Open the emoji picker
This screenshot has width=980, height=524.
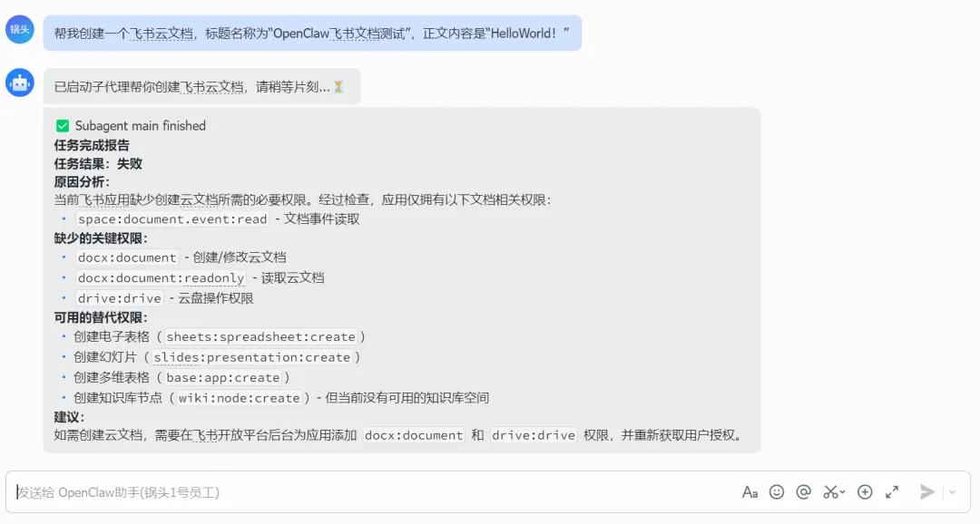[776, 492]
